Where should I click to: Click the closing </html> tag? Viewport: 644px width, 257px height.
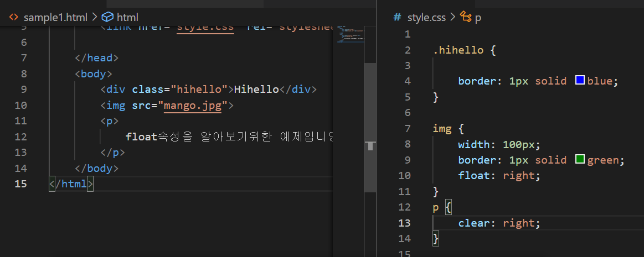(x=71, y=184)
